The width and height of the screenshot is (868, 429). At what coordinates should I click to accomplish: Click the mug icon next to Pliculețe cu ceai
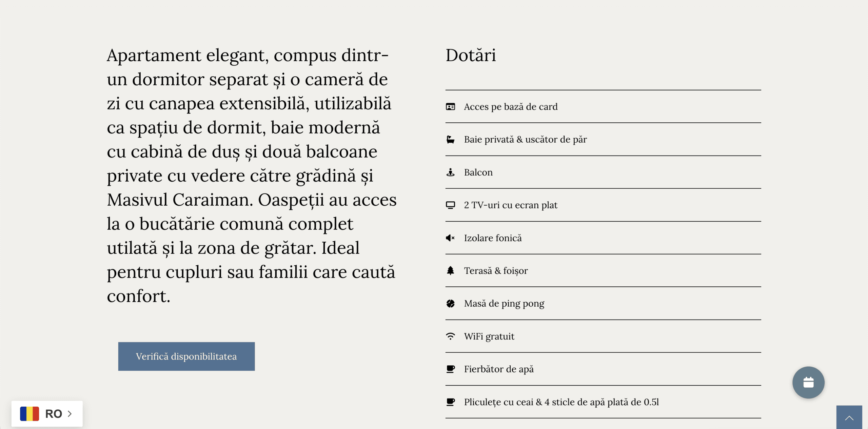pyautogui.click(x=450, y=402)
